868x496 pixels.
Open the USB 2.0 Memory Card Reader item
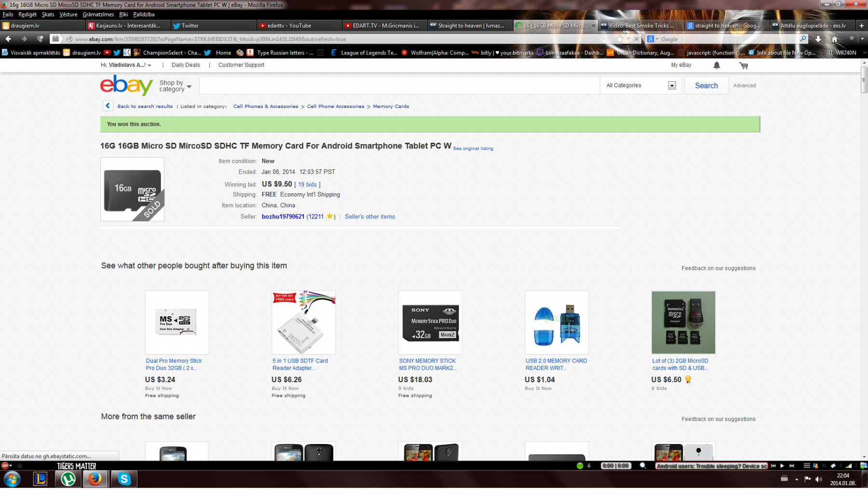click(556, 364)
